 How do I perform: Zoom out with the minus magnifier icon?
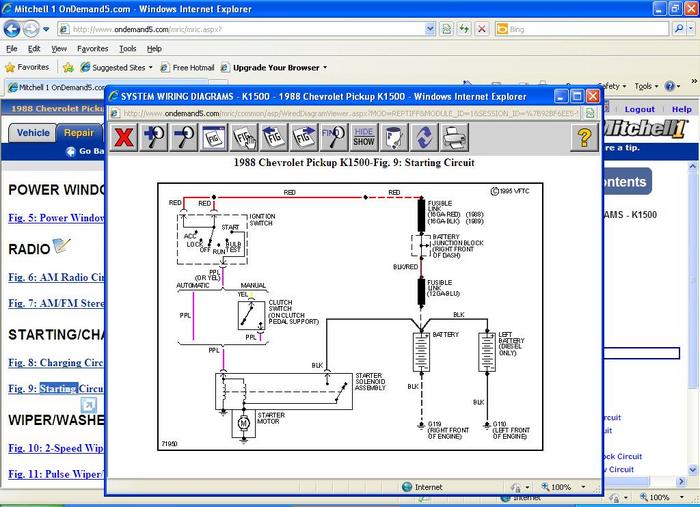[x=185, y=137]
